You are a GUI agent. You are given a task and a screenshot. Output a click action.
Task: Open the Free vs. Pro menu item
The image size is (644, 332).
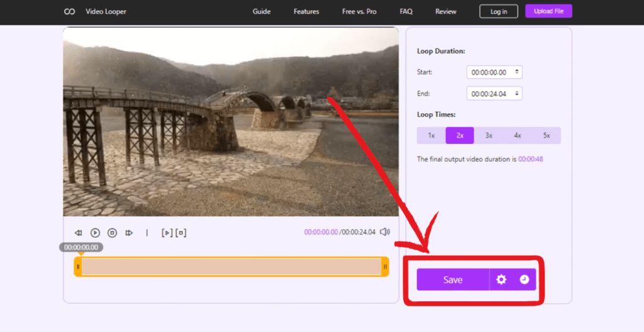pyautogui.click(x=359, y=11)
